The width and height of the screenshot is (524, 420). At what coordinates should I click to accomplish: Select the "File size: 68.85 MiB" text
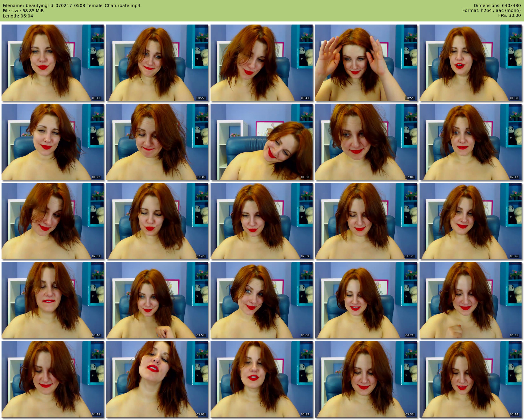pyautogui.click(x=23, y=11)
